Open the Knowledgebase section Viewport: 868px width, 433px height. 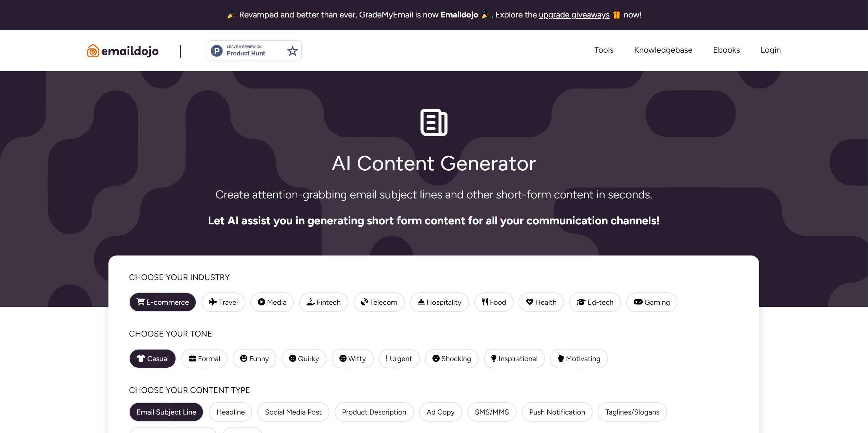(x=663, y=50)
